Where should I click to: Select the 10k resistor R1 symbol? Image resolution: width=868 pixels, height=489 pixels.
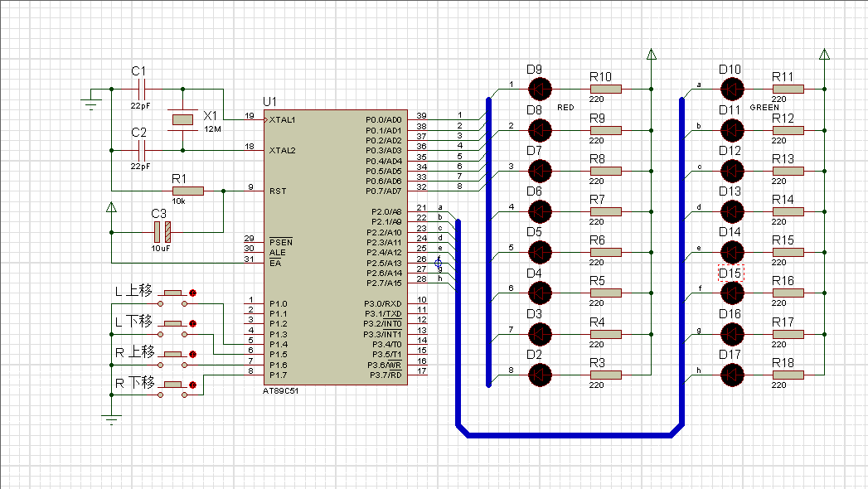(187, 191)
